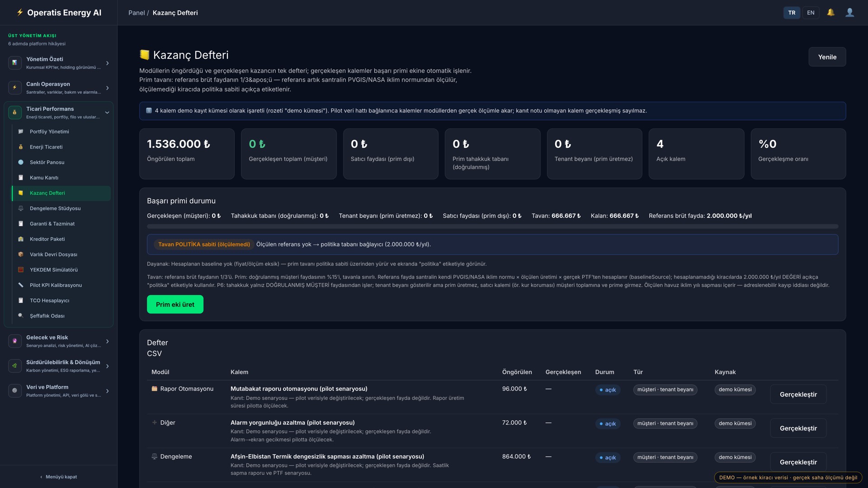Open the user profile icon
The width and height of the screenshot is (868, 488).
click(850, 13)
